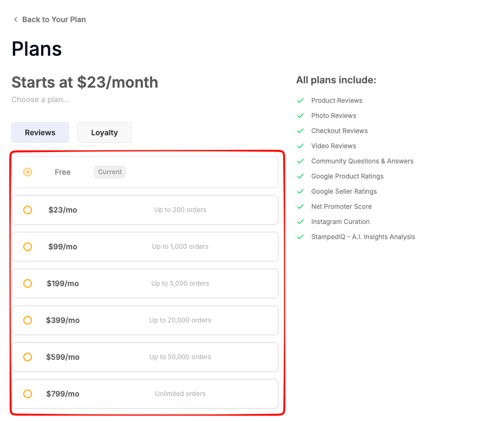Click the '$799/mo' price label
The image size is (504, 422).
coord(63,394)
